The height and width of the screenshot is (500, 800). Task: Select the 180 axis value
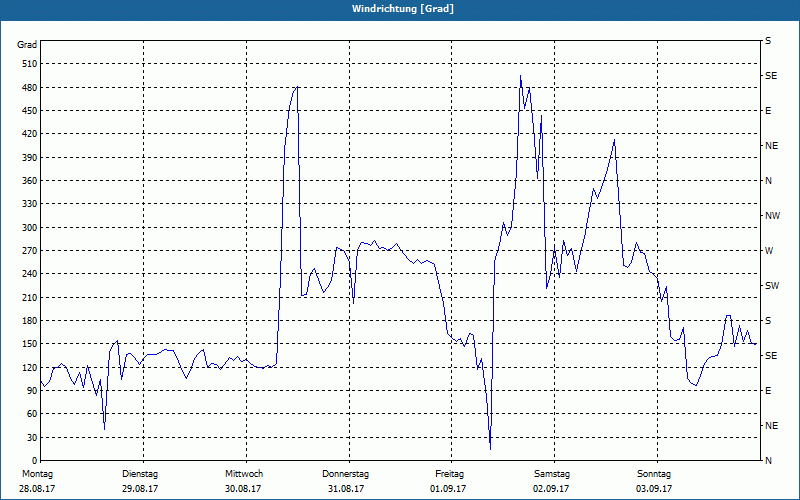(x=30, y=320)
